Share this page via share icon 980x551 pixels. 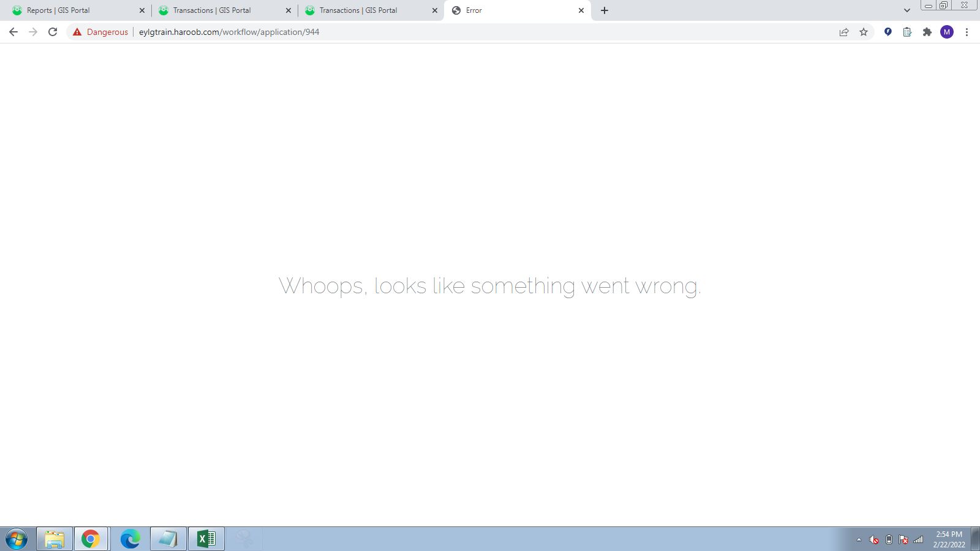(x=844, y=32)
